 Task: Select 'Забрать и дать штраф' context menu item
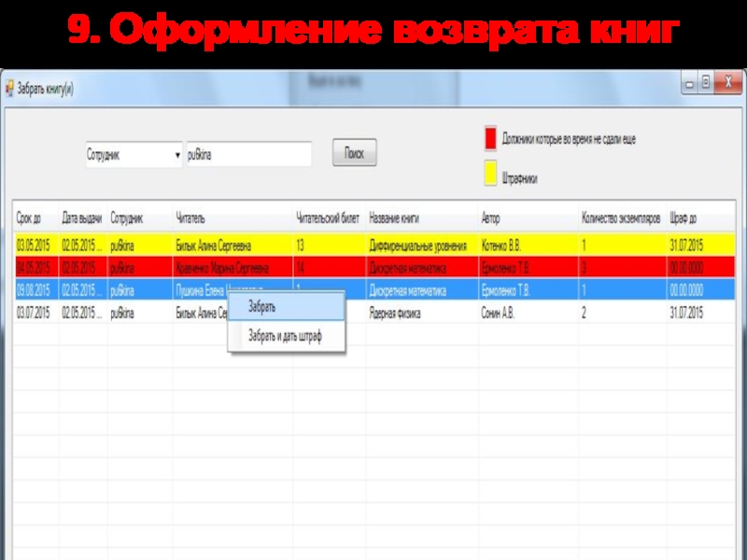click(x=284, y=337)
